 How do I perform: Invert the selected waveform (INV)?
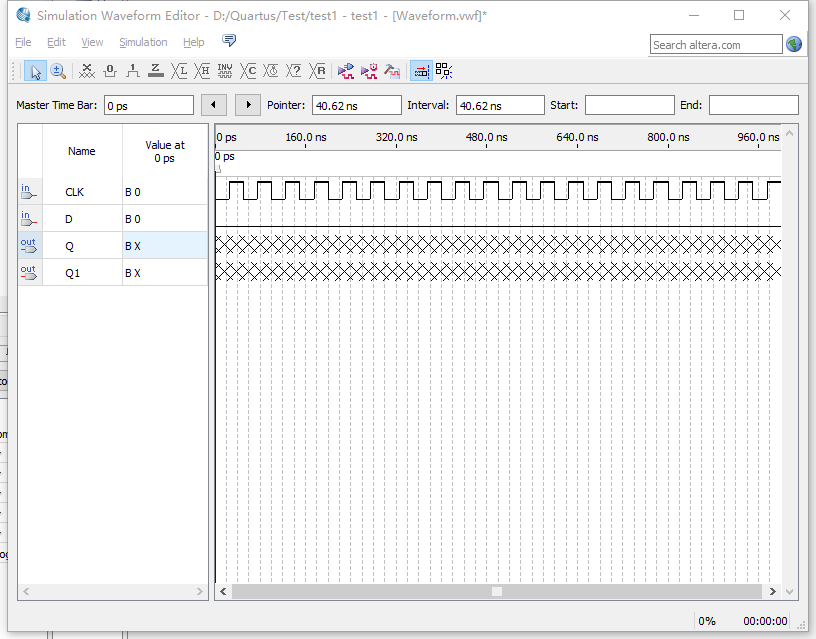tap(225, 71)
